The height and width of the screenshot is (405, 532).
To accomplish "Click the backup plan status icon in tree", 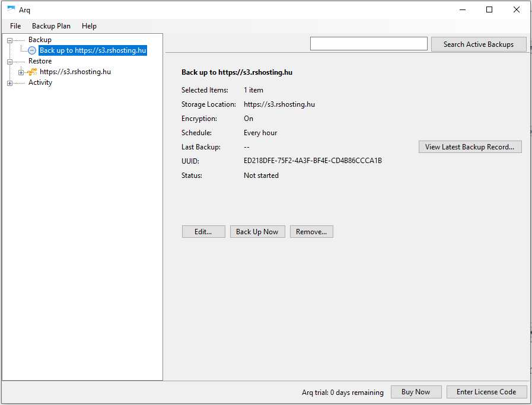I will [x=32, y=51].
